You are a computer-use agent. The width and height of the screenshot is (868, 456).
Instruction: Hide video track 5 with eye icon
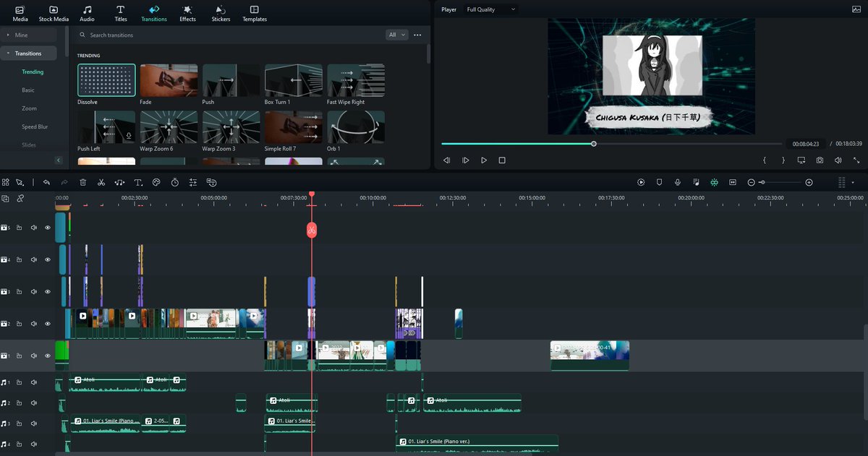click(48, 228)
